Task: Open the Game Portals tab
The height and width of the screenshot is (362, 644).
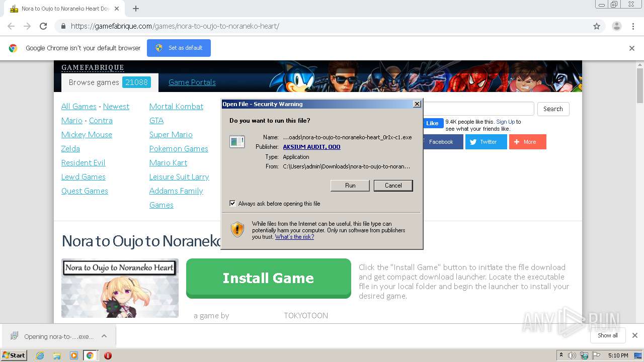Action: [192, 82]
